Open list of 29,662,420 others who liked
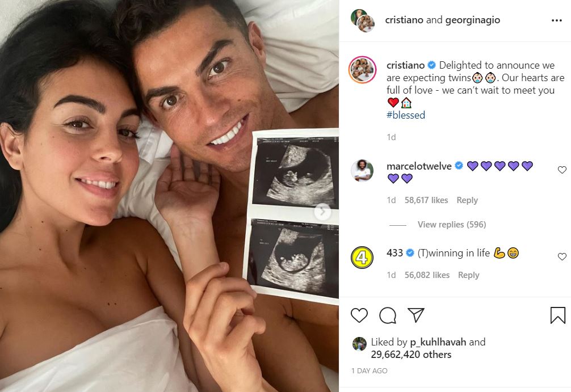Screen dimensions: 571x392 pos(411,355)
